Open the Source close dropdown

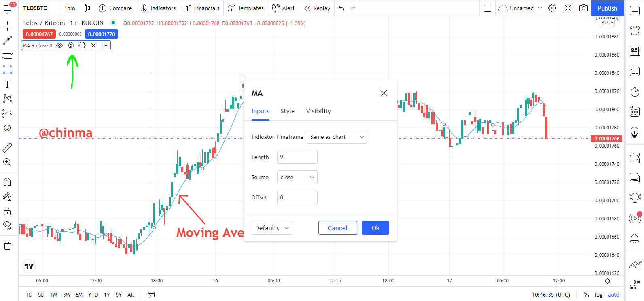coord(297,177)
